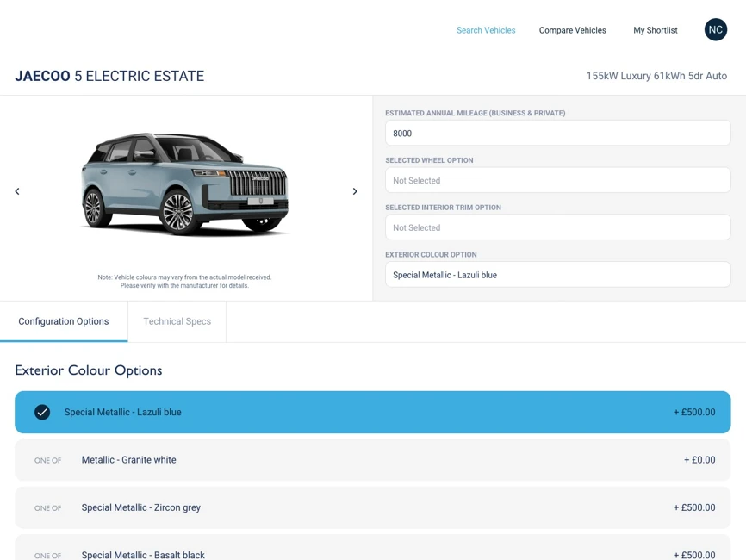This screenshot has width=746, height=560.
Task: Click the vehicle colours may vary note
Action: click(x=184, y=281)
